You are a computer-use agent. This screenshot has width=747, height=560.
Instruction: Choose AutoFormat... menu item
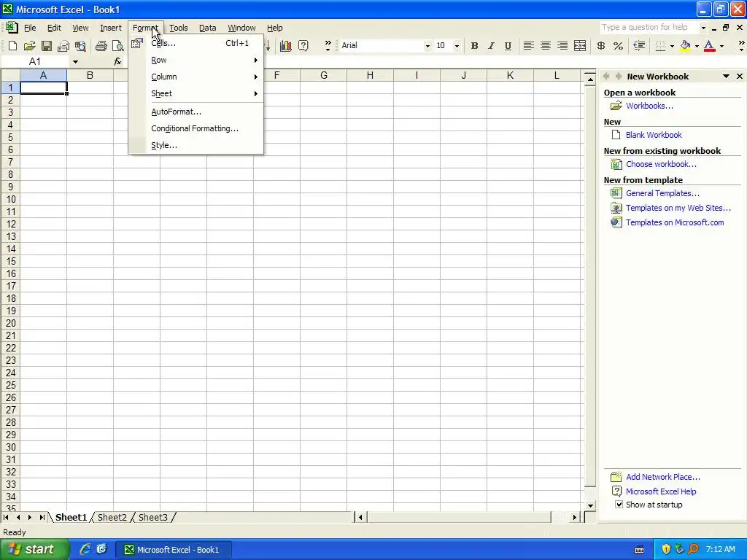pos(196,112)
